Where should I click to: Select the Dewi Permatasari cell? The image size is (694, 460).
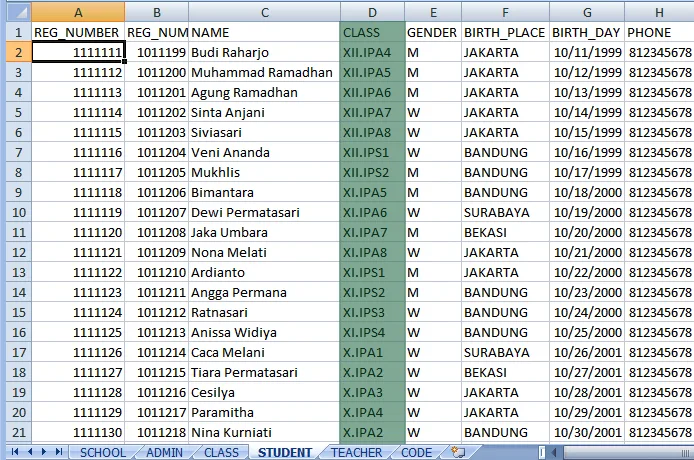[x=265, y=213]
